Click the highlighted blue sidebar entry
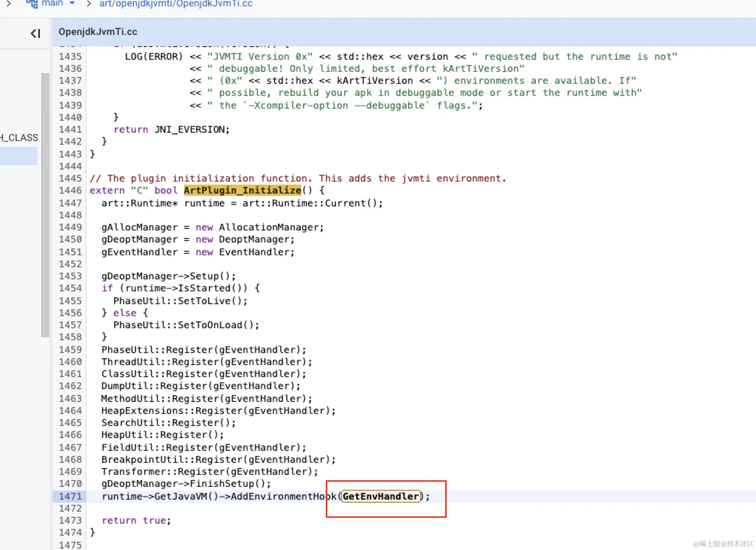Image resolution: width=756 pixels, height=550 pixels. [19, 156]
